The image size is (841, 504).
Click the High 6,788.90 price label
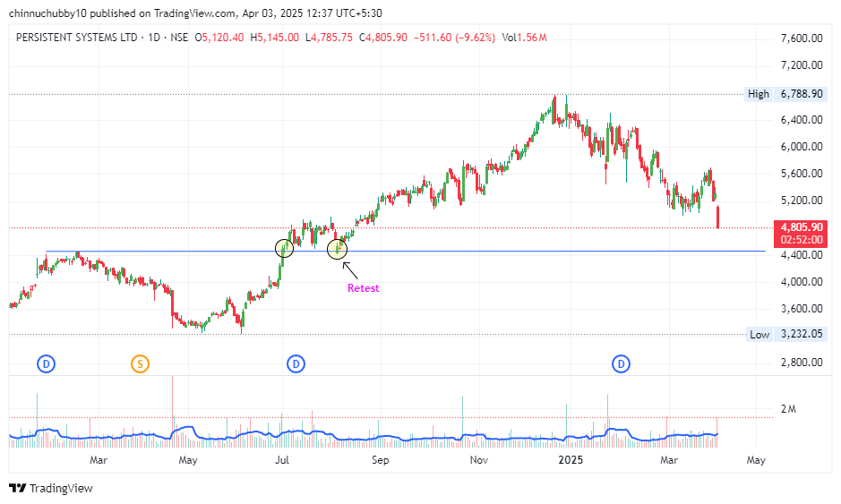(x=785, y=94)
